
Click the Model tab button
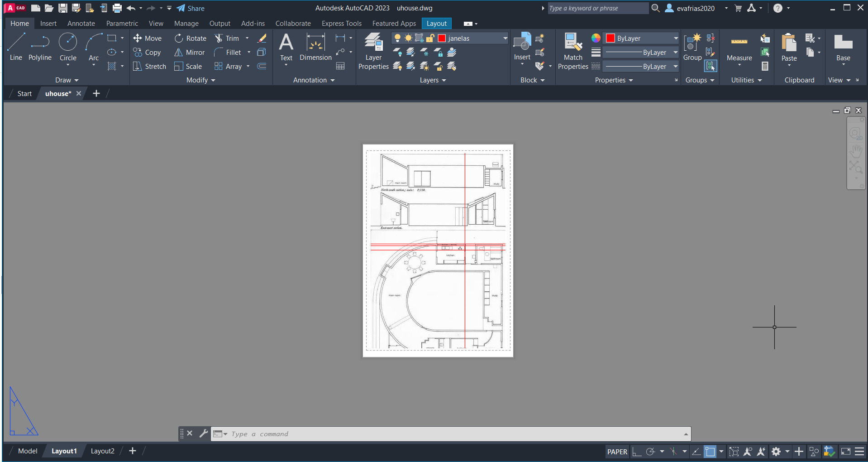pos(28,451)
